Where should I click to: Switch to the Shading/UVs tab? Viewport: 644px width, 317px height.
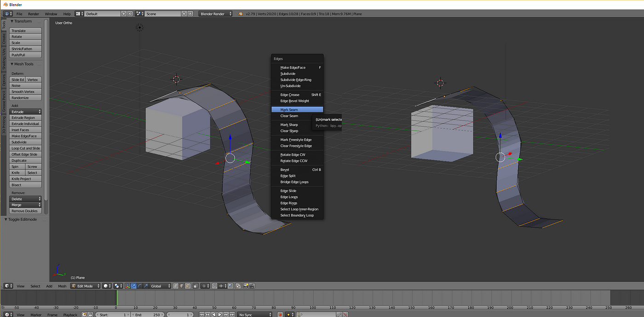tap(4, 59)
